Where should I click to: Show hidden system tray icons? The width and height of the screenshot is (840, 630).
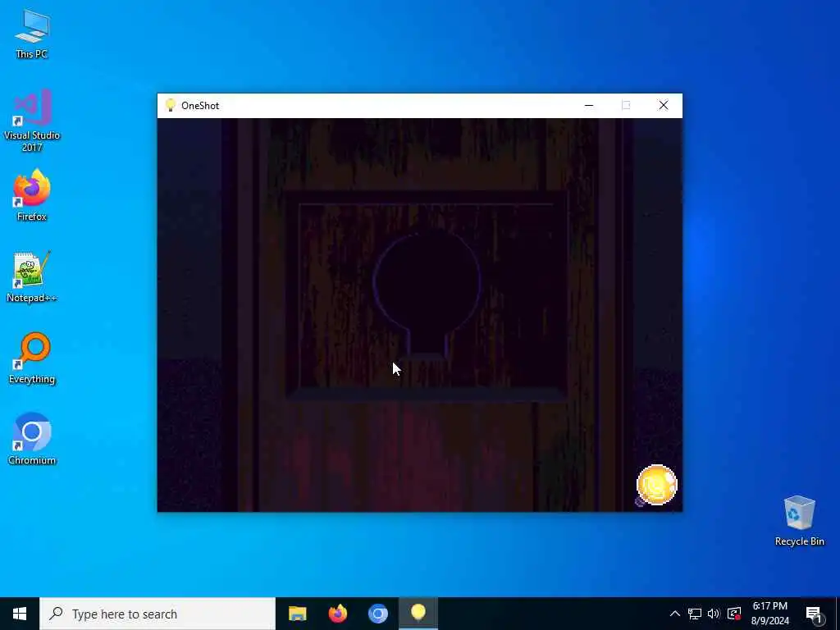tap(675, 614)
